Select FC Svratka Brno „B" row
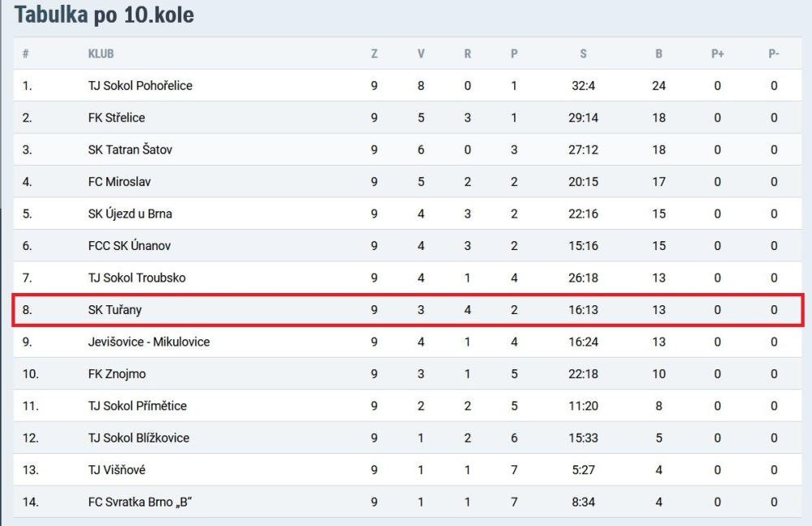The image size is (812, 526). (x=408, y=502)
